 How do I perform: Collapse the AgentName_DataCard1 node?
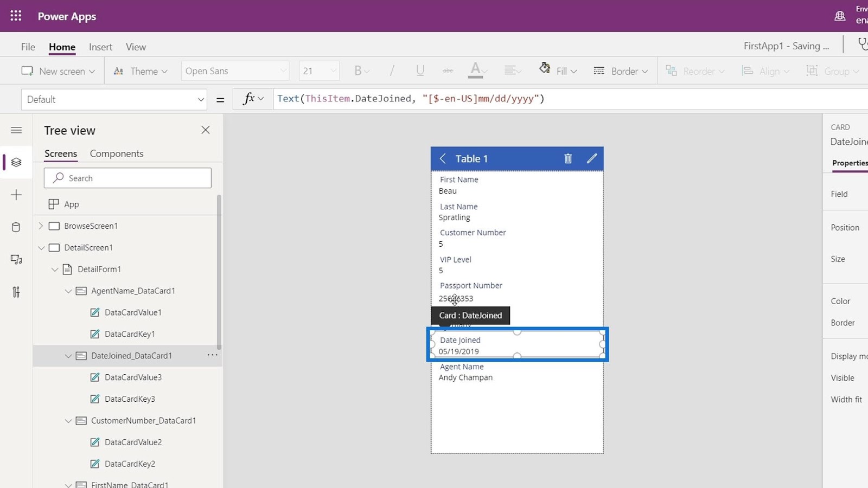(68, 291)
